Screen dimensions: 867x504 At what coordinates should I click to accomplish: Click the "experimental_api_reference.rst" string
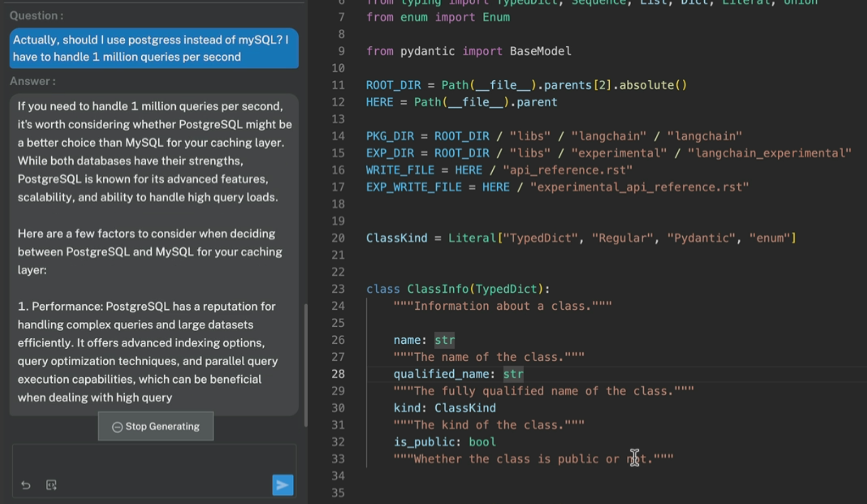639,187
